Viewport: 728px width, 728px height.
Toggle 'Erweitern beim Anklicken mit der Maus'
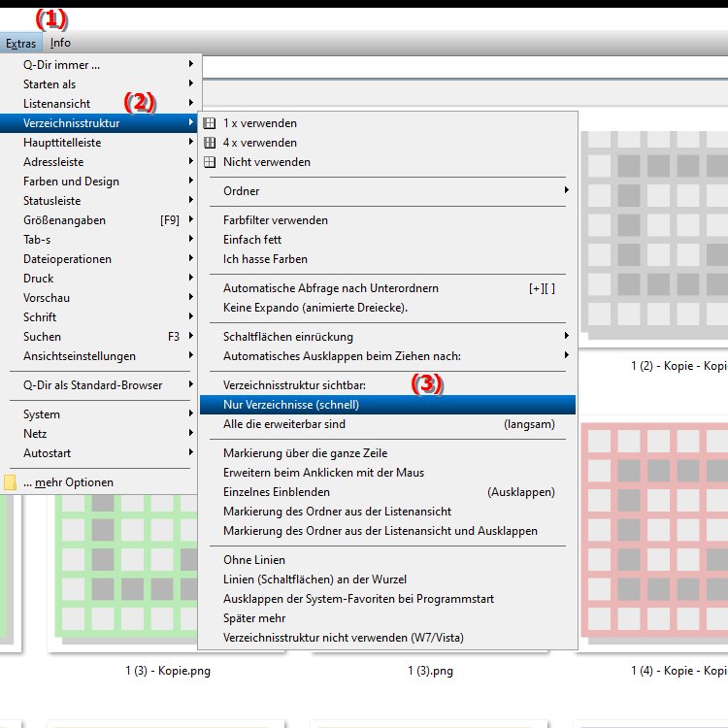[387, 473]
